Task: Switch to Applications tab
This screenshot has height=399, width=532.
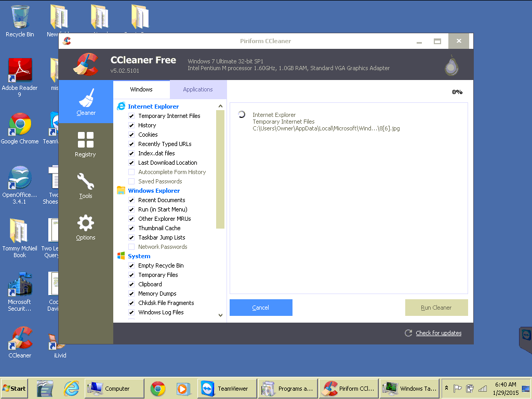Action: (x=198, y=89)
